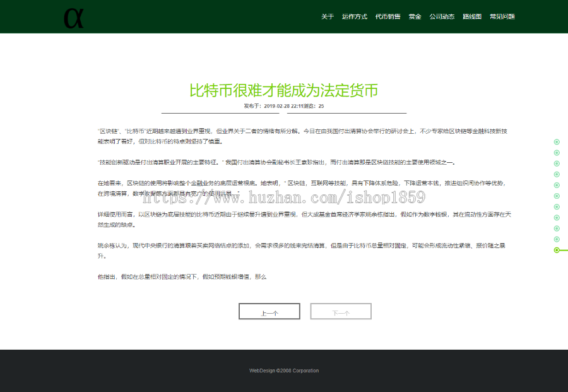The width and height of the screenshot is (568, 392).
Task: Select the active highlighted side navigation dot
Action: point(557,250)
